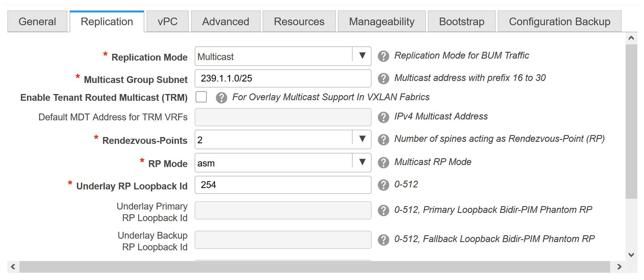Click help icon for Fallback Loopback Bidir-PIM
This screenshot has width=644, height=280.
[x=383, y=240]
